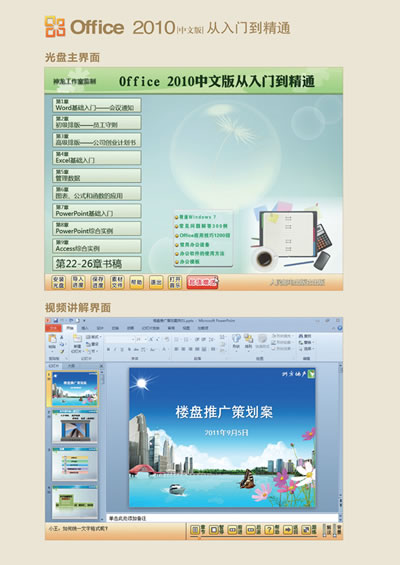Open chapter 5 管理数据
Image resolution: width=400 pixels, height=565 pixels.
pos(97,175)
